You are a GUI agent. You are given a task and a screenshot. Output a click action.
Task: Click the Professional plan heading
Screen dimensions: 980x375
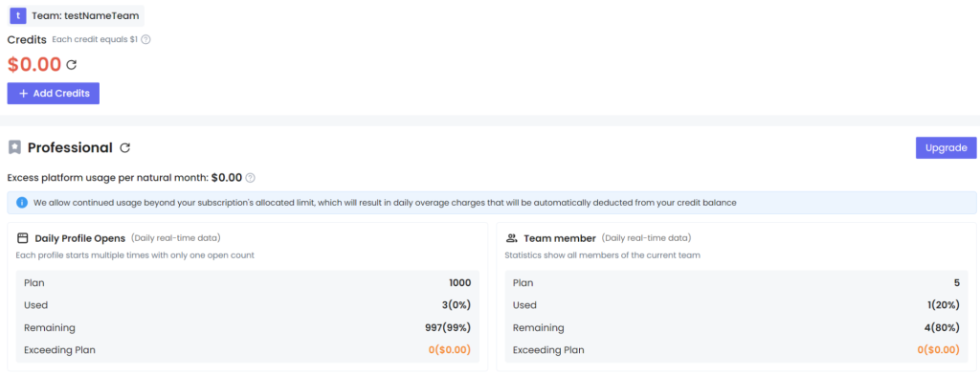point(70,148)
